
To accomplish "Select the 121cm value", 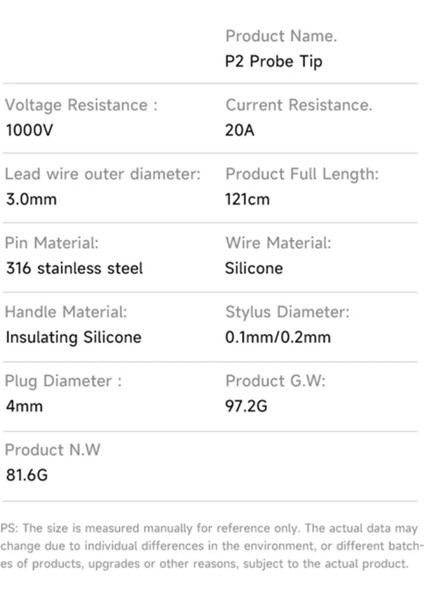I will click(x=247, y=199).
